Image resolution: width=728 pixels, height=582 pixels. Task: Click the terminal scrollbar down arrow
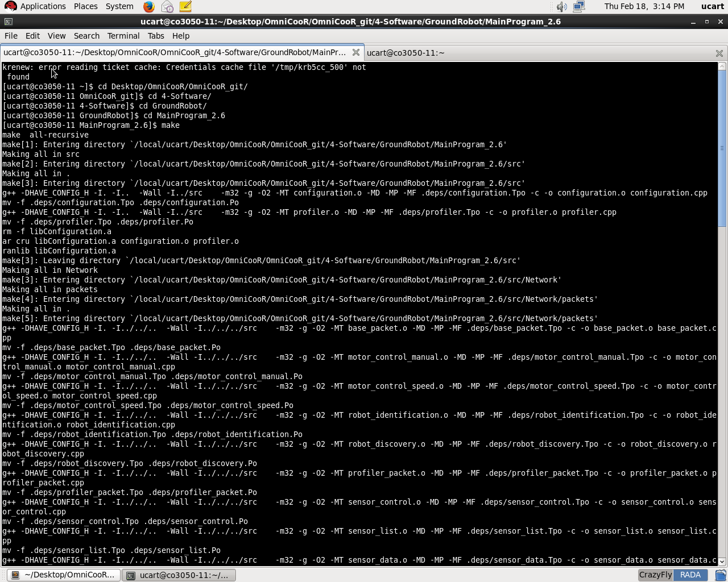[722, 561]
